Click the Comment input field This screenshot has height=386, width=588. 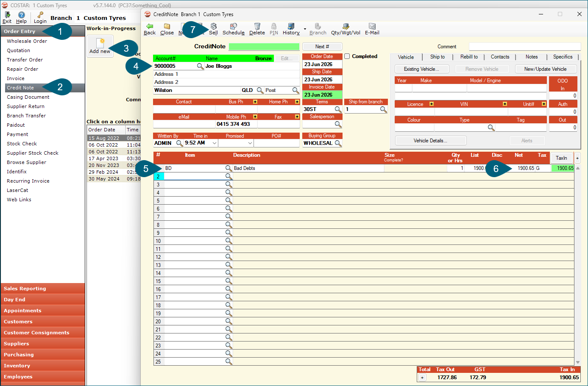525,47
